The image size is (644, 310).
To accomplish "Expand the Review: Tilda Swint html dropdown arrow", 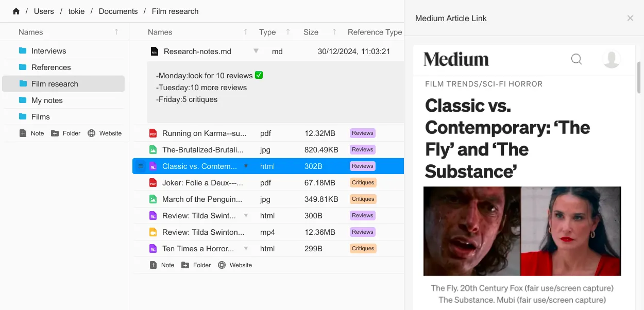I will (246, 216).
